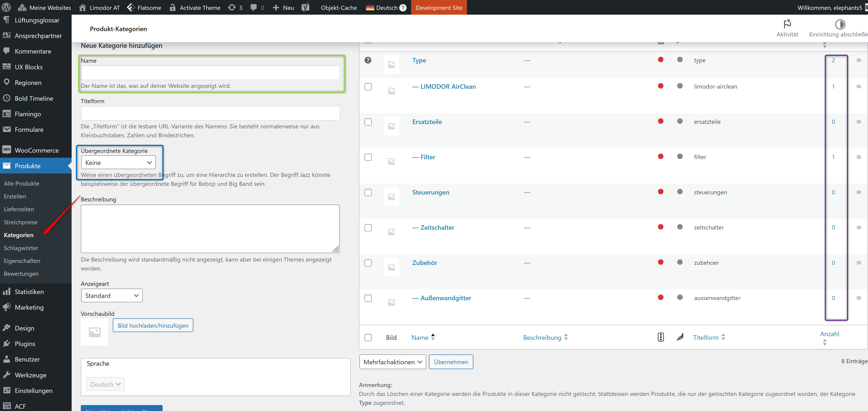868x411 pixels.
Task: Open Type category thumbnail placeholder
Action: (x=391, y=64)
